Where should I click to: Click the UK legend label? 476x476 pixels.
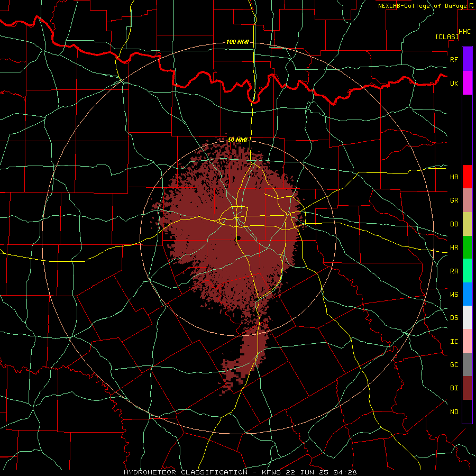click(454, 83)
